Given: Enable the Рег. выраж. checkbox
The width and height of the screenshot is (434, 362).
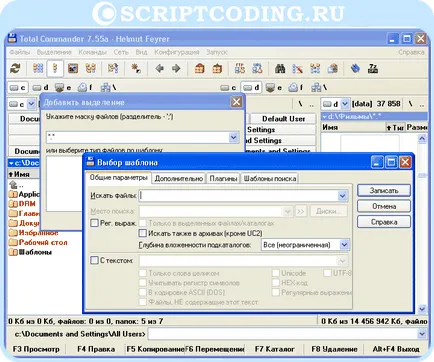Looking at the screenshot, I should 95,223.
